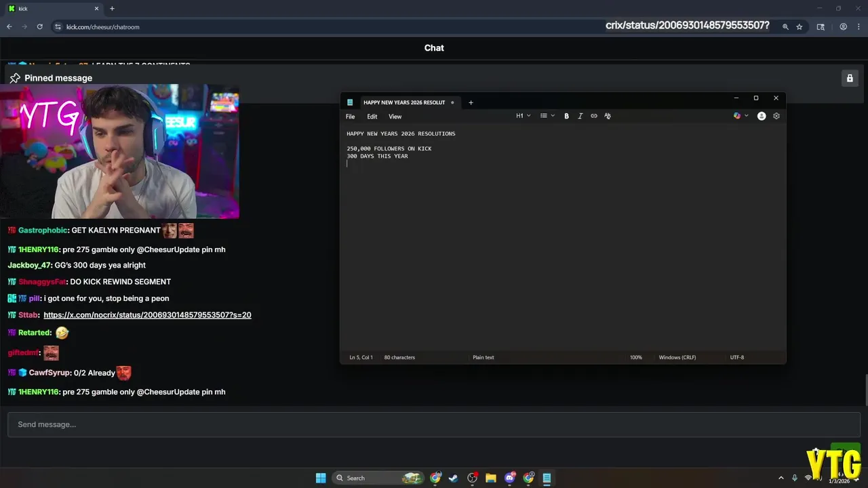
Task: Click the 250,000 FOLLOWERS ON KICK line
Action: click(x=389, y=148)
